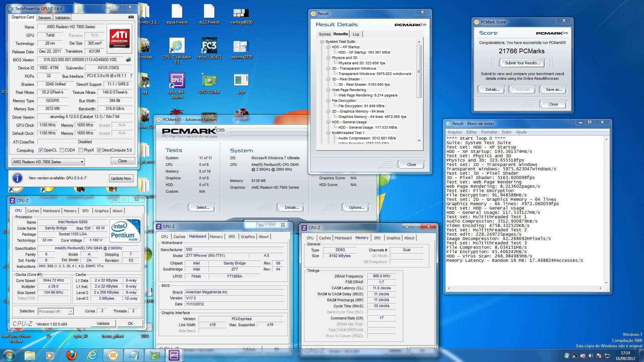Open the bus interface question mark help
This screenshot has width=644, height=362.
coord(131,76)
